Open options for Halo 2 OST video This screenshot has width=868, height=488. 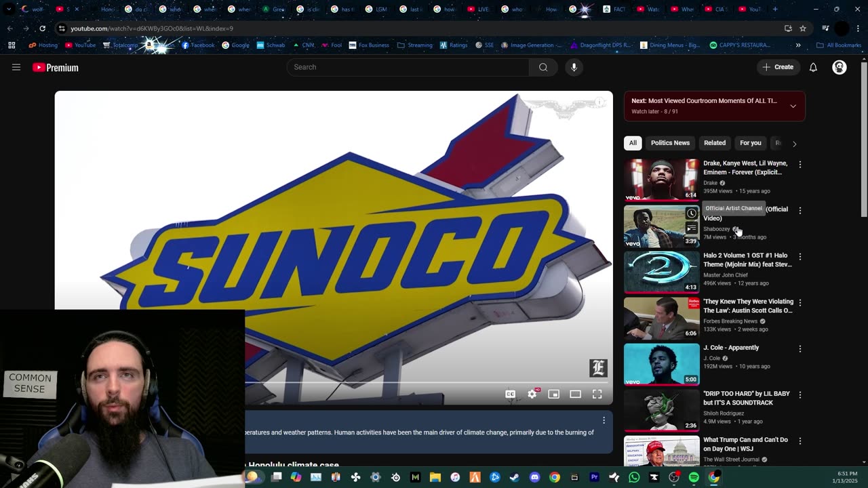[x=800, y=257]
